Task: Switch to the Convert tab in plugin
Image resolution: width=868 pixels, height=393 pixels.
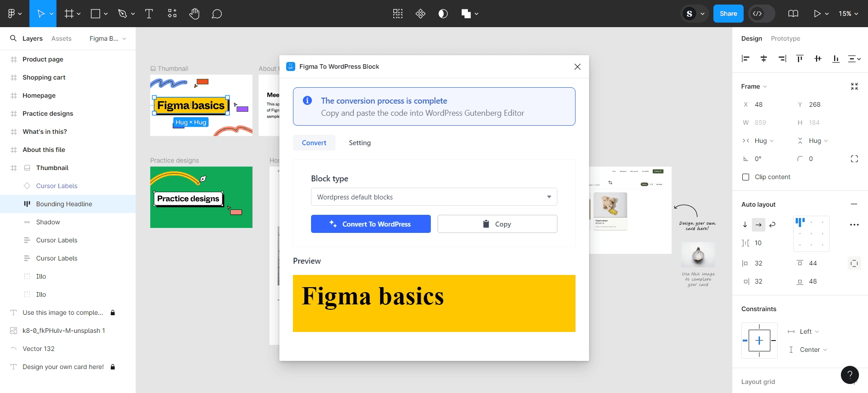Action: 314,143
